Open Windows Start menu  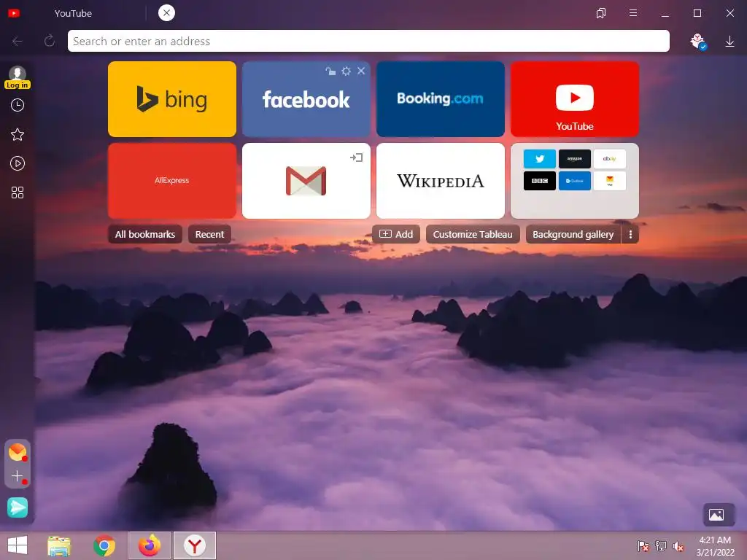pyautogui.click(x=18, y=545)
